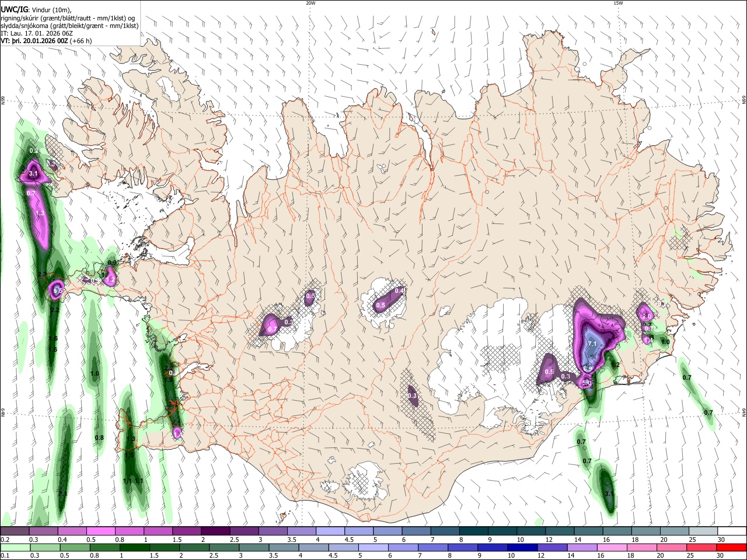Image resolution: width=747 pixels, height=560 pixels.
Task: Pick the dark mauve swatch starting at 0.2
Action: [15, 531]
